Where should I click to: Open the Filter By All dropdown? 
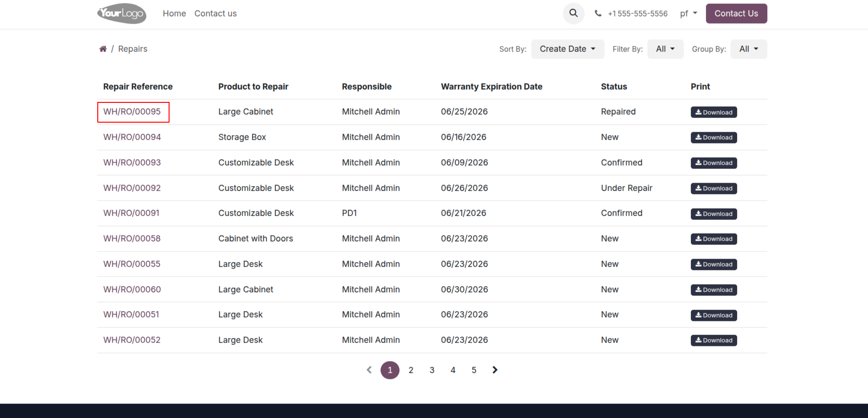(665, 49)
